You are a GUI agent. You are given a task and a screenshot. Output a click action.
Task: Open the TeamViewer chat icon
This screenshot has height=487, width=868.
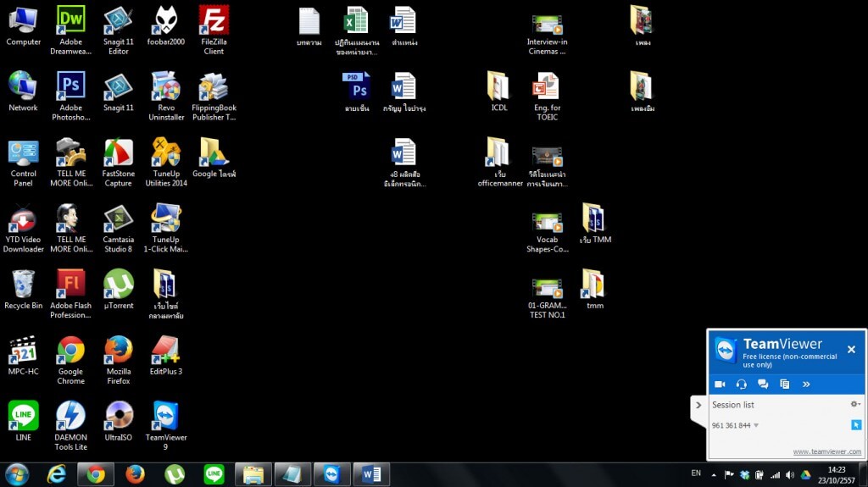763,384
